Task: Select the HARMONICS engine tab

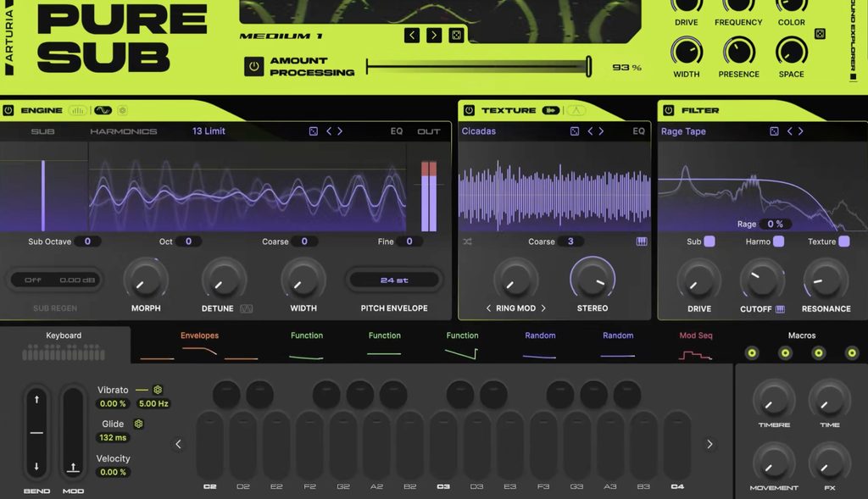Action: coord(124,131)
